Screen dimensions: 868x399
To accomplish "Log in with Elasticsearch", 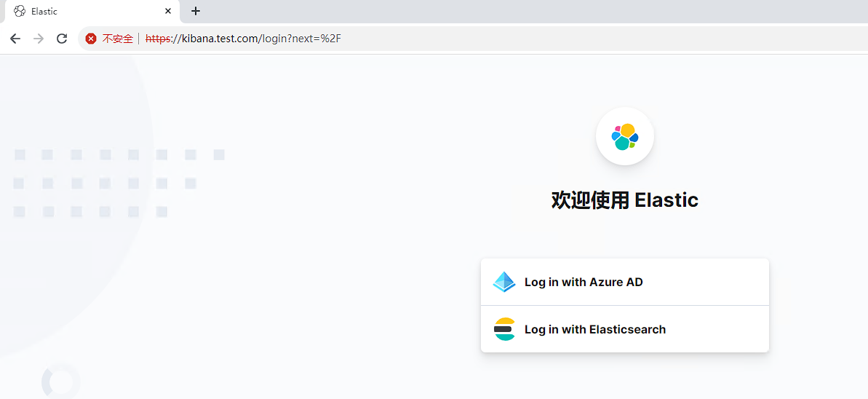I will coord(625,329).
